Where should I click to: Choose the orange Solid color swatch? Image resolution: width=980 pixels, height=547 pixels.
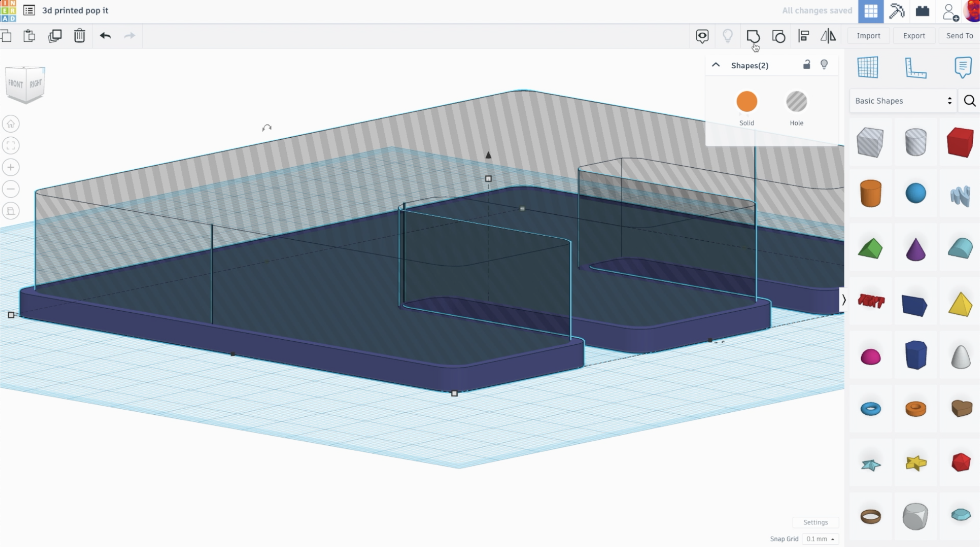click(746, 101)
